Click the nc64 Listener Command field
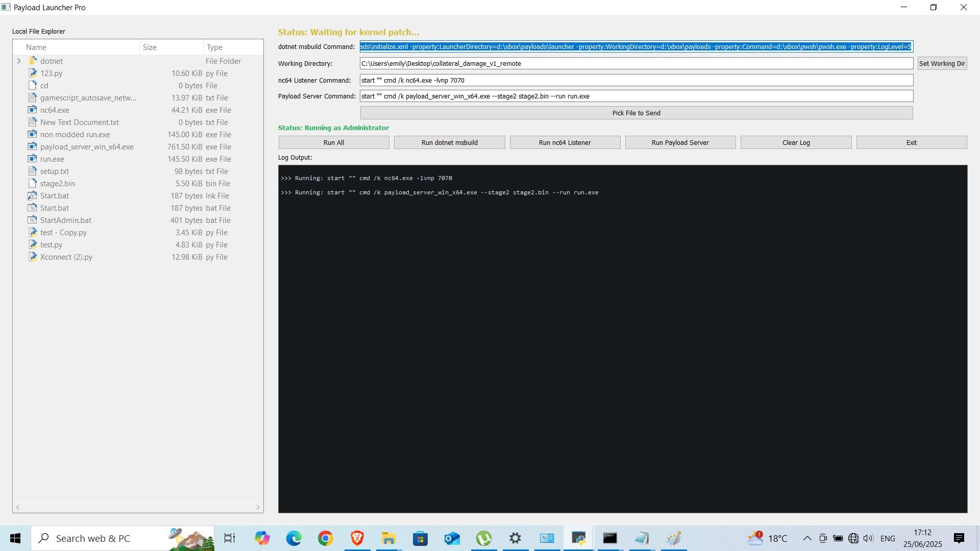Screen dimensions: 980x551 [x=636, y=81]
